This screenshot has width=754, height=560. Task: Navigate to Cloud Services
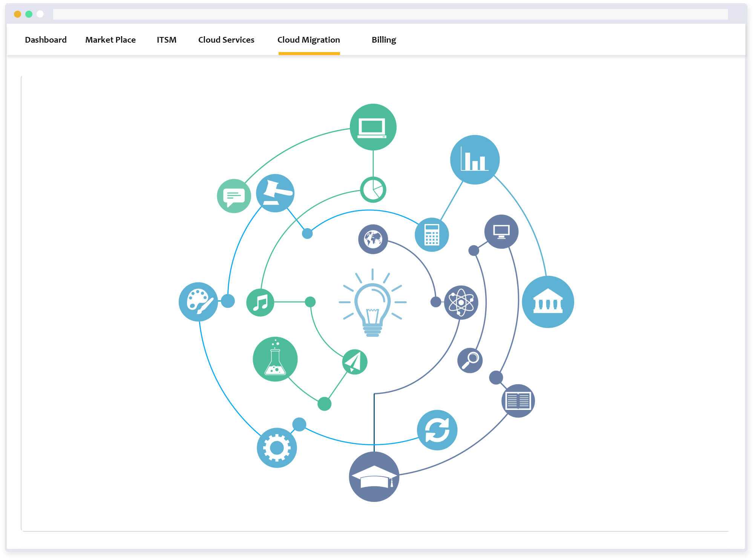click(x=226, y=40)
